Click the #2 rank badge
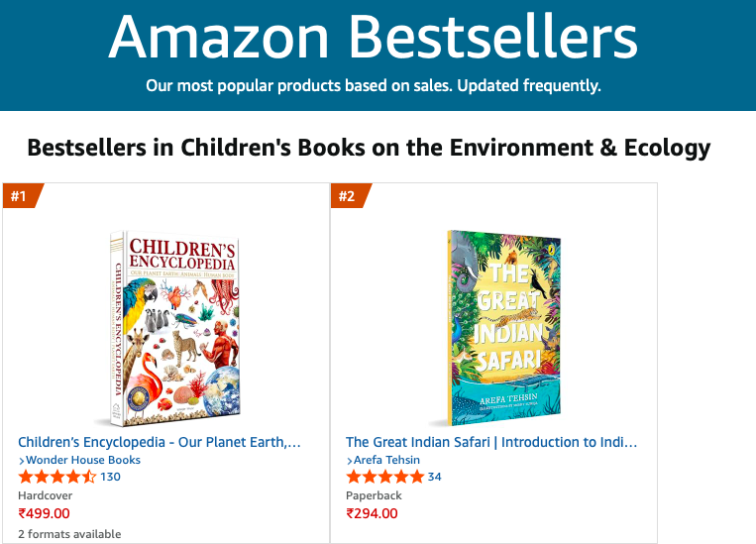The image size is (756, 544). pyautogui.click(x=348, y=196)
